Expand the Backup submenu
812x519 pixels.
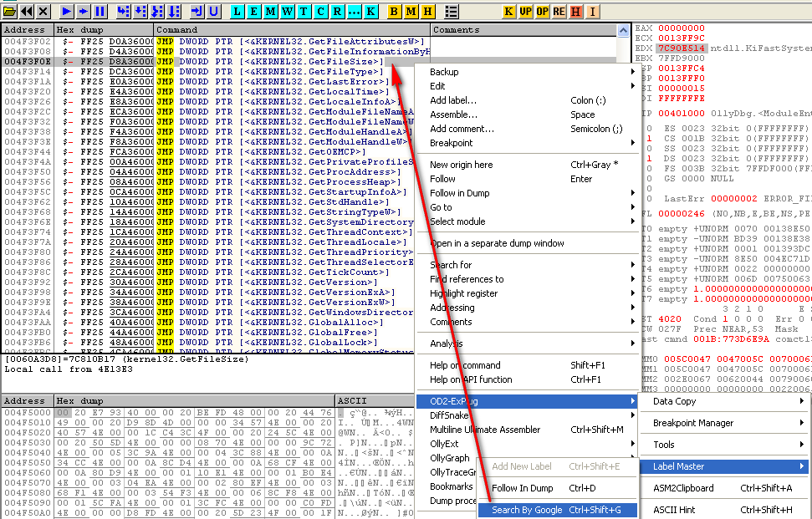point(527,72)
